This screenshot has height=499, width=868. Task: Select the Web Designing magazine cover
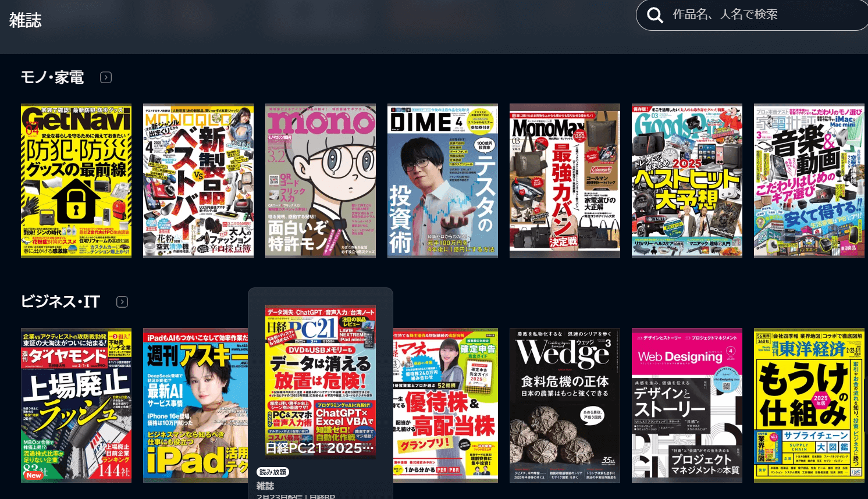pyautogui.click(x=687, y=405)
